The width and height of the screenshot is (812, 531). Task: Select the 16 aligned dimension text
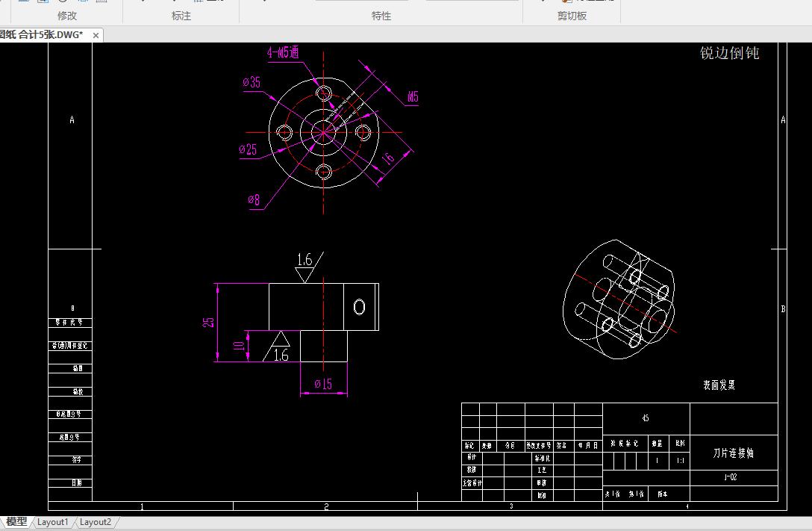(388, 158)
